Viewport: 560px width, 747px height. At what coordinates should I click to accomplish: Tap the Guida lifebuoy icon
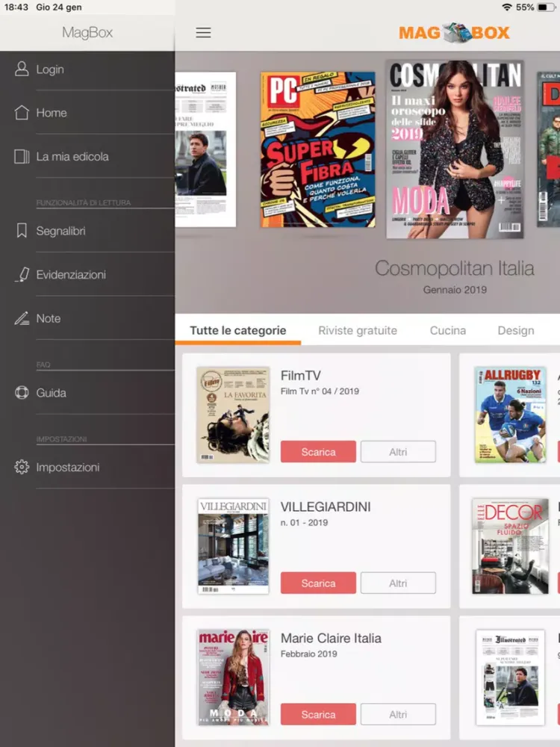22,393
